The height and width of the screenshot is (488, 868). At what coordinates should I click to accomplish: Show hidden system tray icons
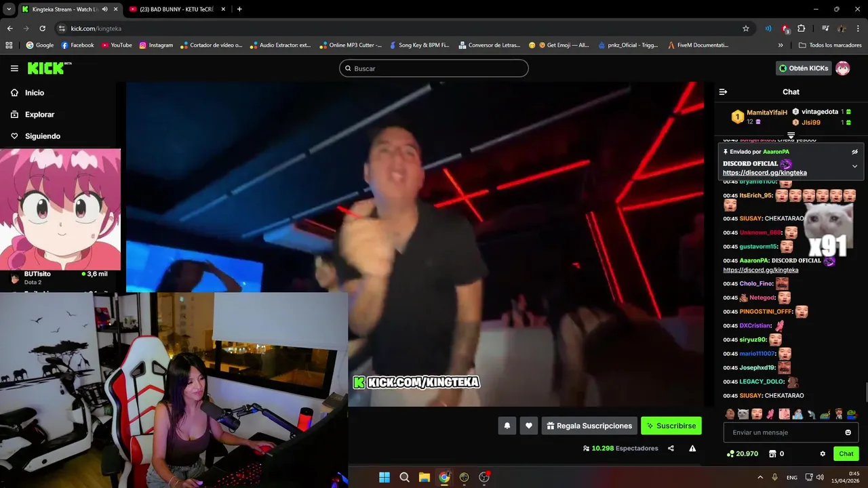[x=759, y=477]
